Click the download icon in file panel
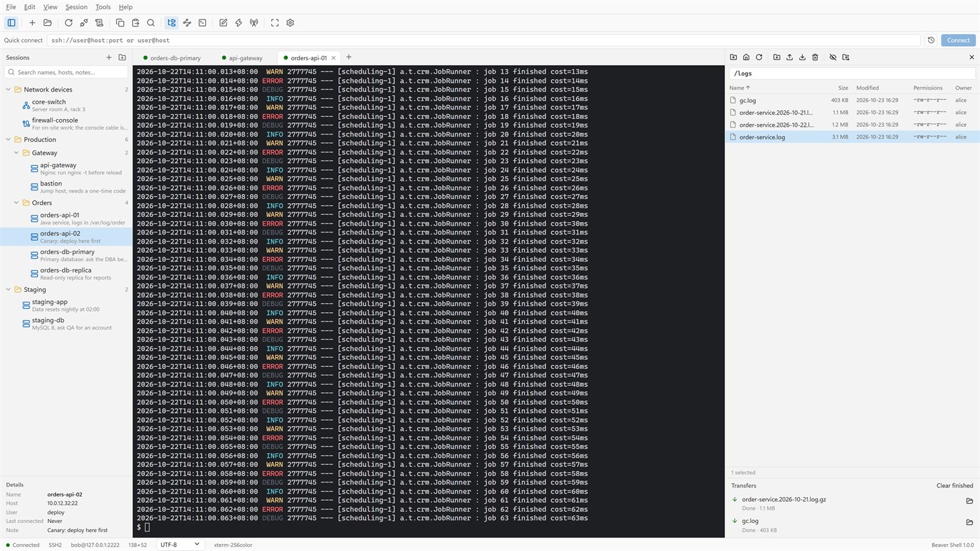Screen dimensions: 980x551 [x=802, y=57]
